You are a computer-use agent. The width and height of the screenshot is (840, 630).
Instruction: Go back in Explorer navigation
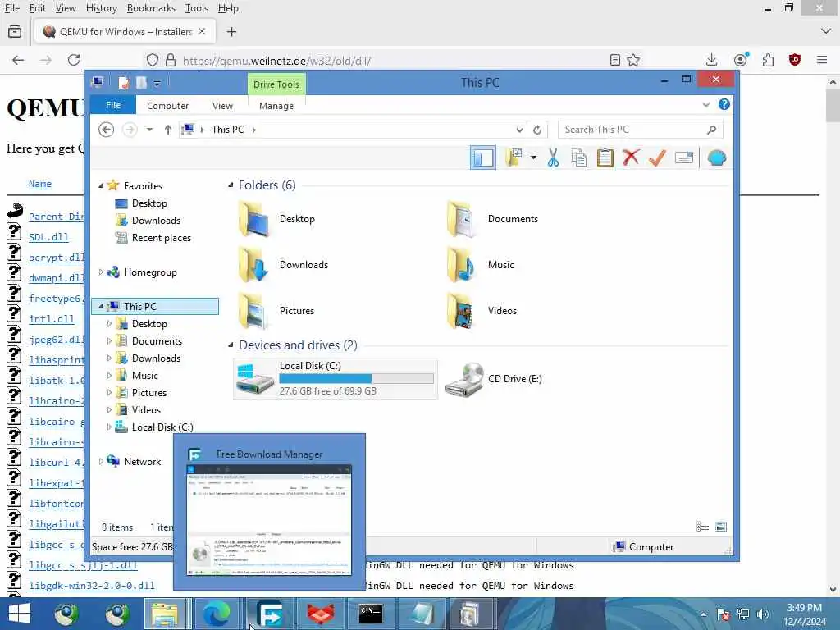pos(106,130)
